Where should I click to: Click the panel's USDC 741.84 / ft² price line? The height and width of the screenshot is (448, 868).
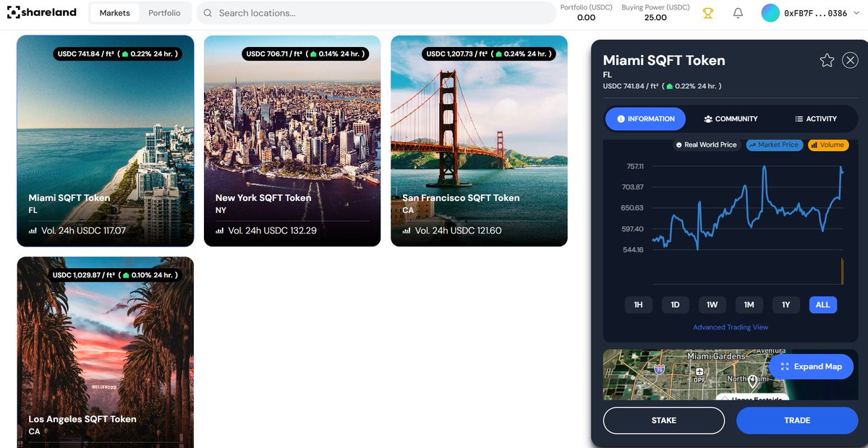(662, 86)
